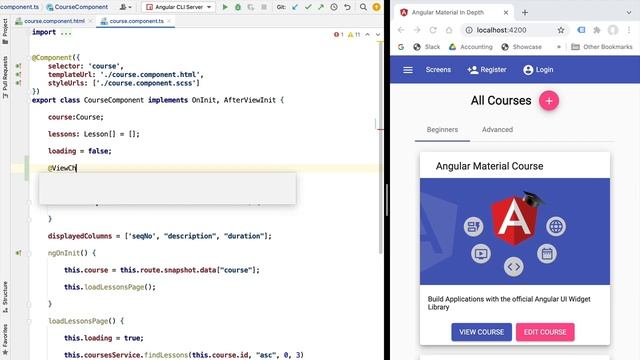Click the CourseComponent breadcrumb in navigation bar
Screen dimensions: 640x360
click(x=77, y=7)
